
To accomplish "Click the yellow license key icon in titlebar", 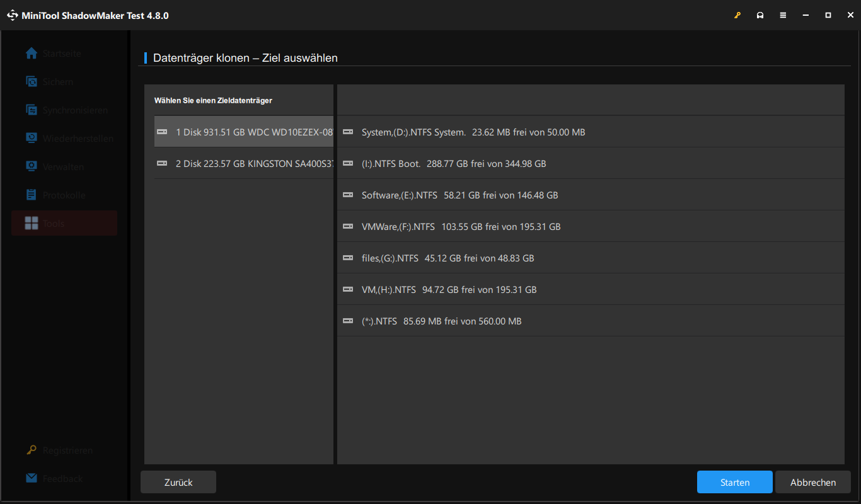I will point(737,14).
